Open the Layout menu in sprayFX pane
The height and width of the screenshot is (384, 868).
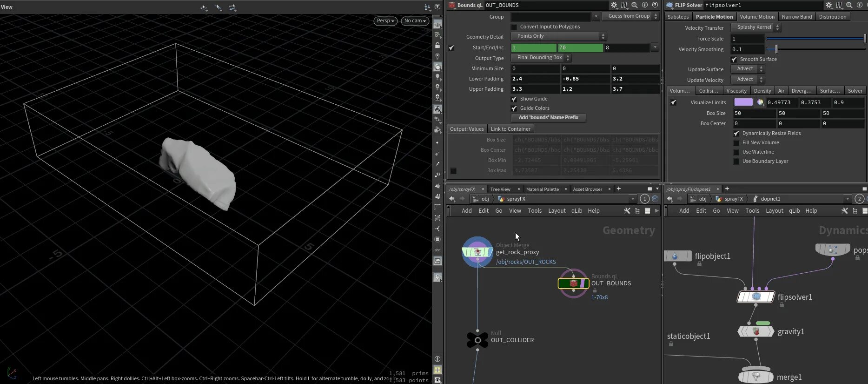(557, 211)
